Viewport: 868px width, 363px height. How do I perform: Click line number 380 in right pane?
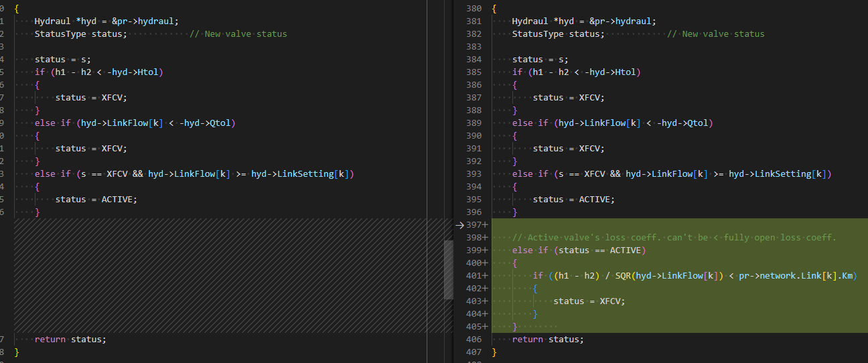473,9
